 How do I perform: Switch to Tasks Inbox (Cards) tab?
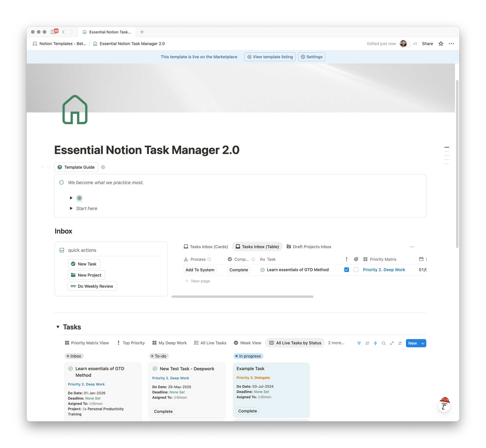[206, 247]
